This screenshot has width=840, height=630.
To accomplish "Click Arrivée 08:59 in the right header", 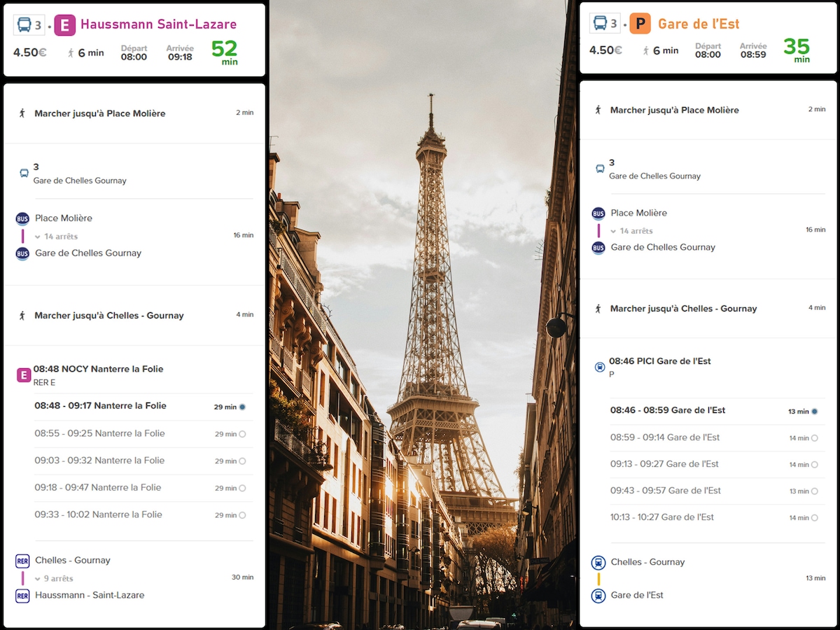I will 753,50.
